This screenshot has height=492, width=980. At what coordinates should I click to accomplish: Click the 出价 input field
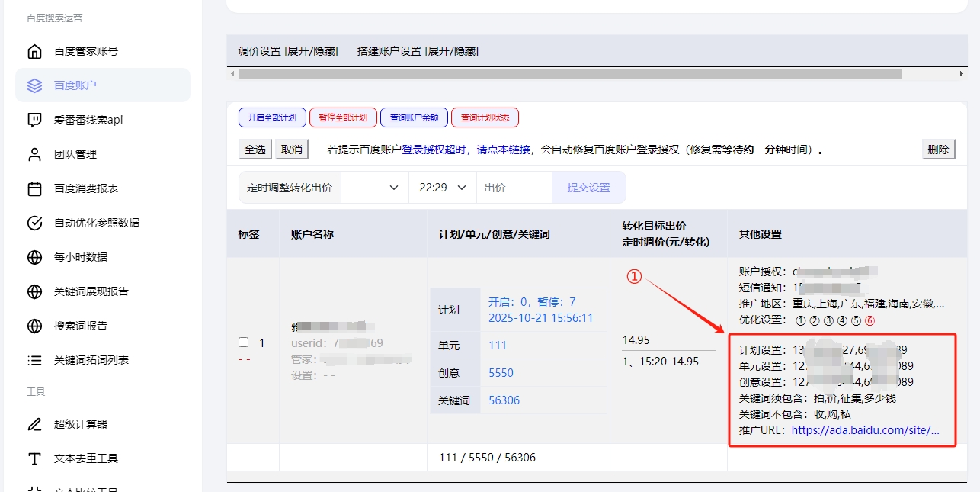514,188
